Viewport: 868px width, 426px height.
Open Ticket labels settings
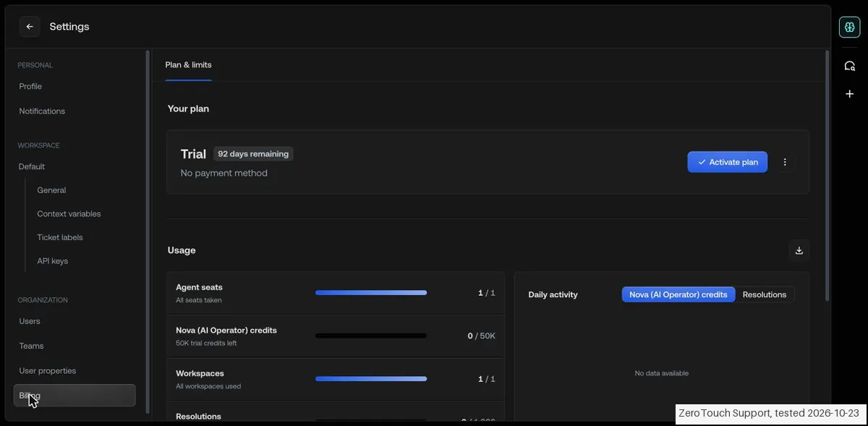coord(60,237)
